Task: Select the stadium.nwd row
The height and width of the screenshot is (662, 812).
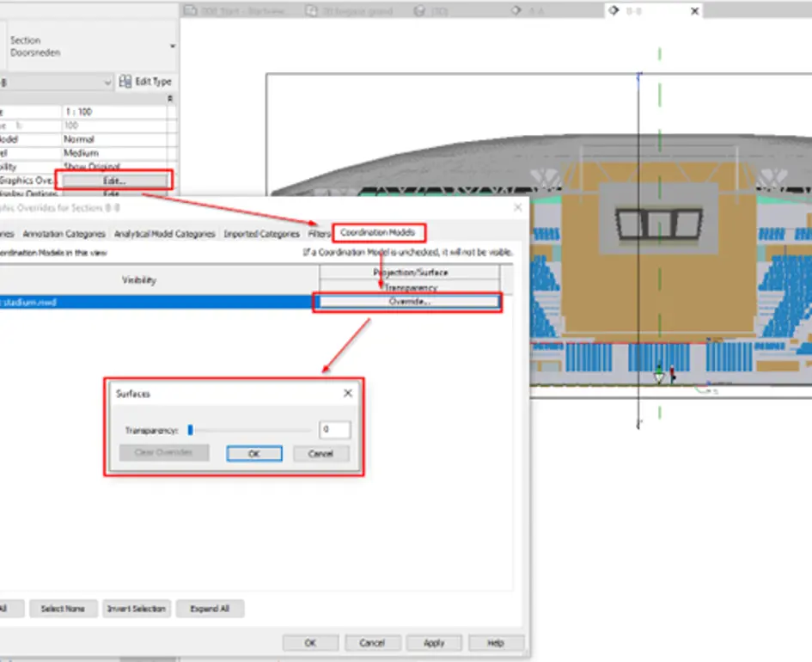Action: (156, 302)
